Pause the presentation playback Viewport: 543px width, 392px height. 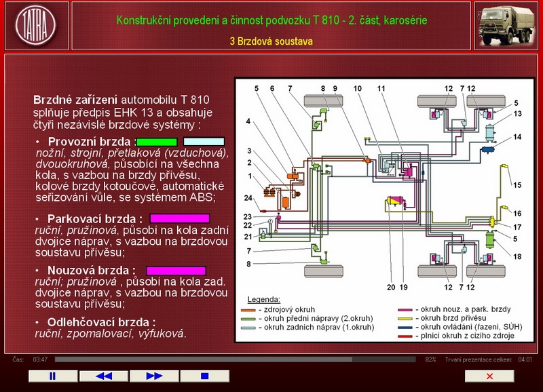(53, 376)
